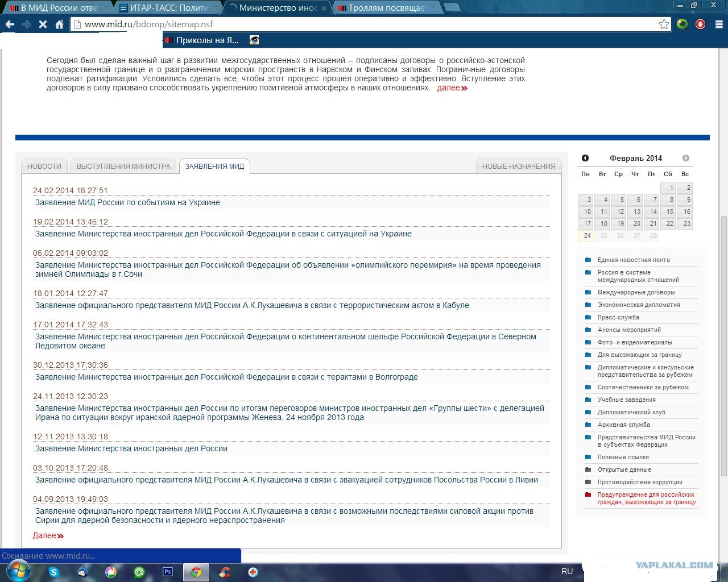Switch to the НОВОСТИ tab
This screenshot has height=582, width=728.
[x=44, y=167]
